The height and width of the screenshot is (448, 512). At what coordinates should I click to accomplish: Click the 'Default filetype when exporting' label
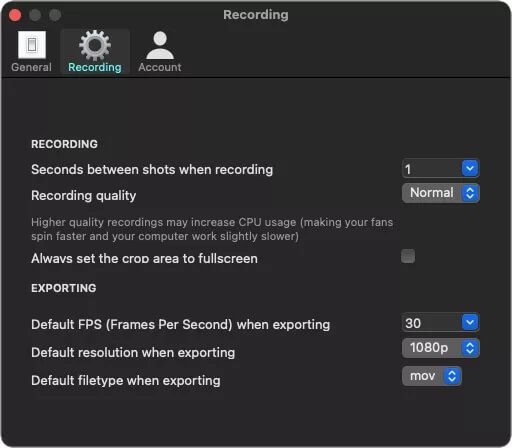pyautogui.click(x=126, y=380)
